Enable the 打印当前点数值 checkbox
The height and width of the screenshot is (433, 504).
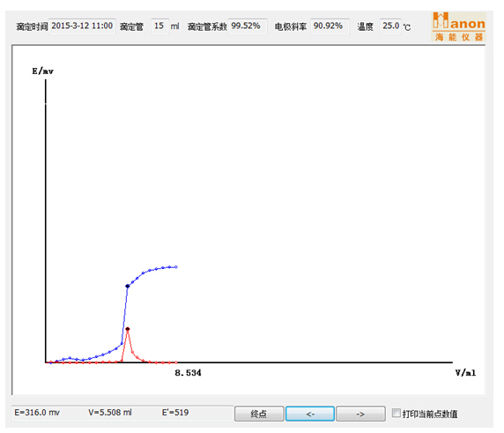pos(397,413)
